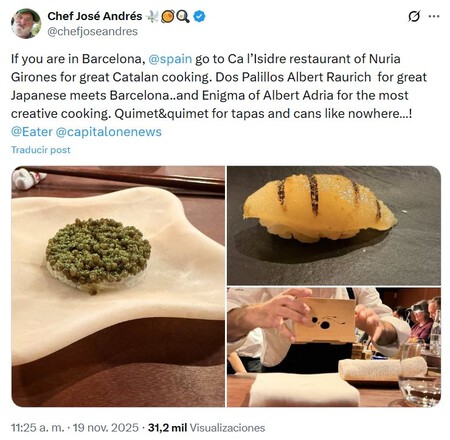Click the 31,2 mil Visualizaciones count

pos(206,428)
